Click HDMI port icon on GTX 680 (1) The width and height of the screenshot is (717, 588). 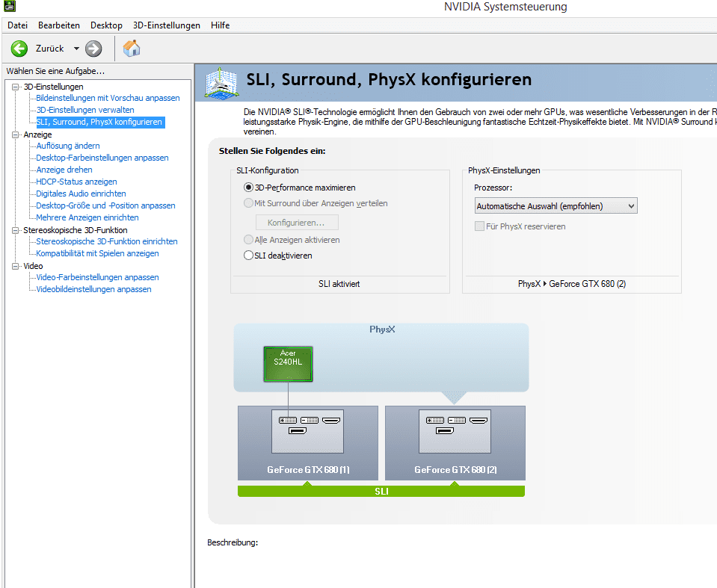[x=331, y=421]
